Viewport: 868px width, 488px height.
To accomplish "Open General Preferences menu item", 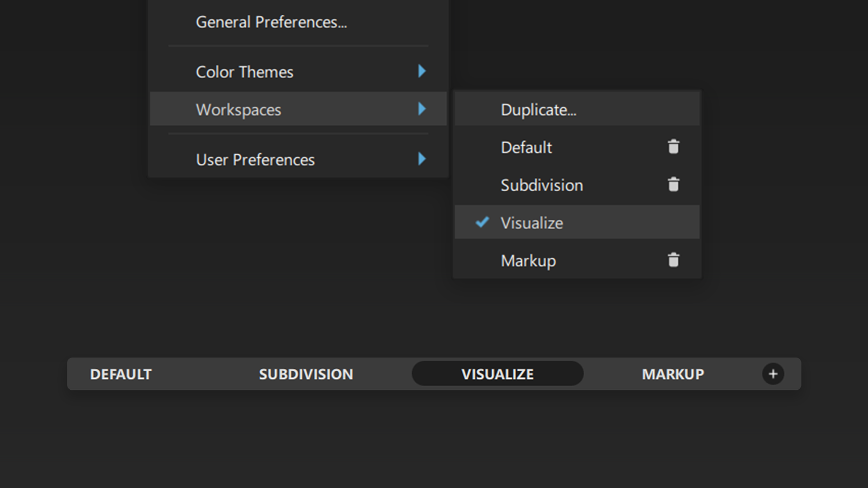I will coord(271,22).
